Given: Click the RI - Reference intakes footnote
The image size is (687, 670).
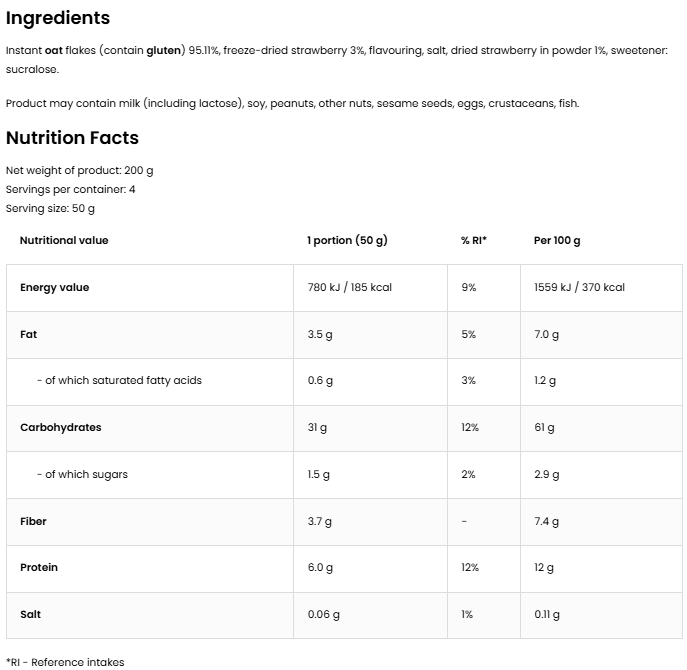Looking at the screenshot, I should [x=65, y=661].
